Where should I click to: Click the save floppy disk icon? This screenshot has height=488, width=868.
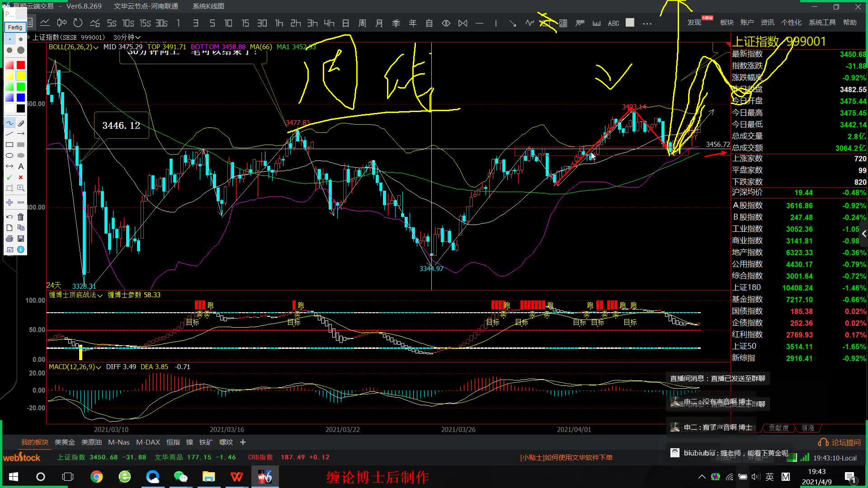21,239
